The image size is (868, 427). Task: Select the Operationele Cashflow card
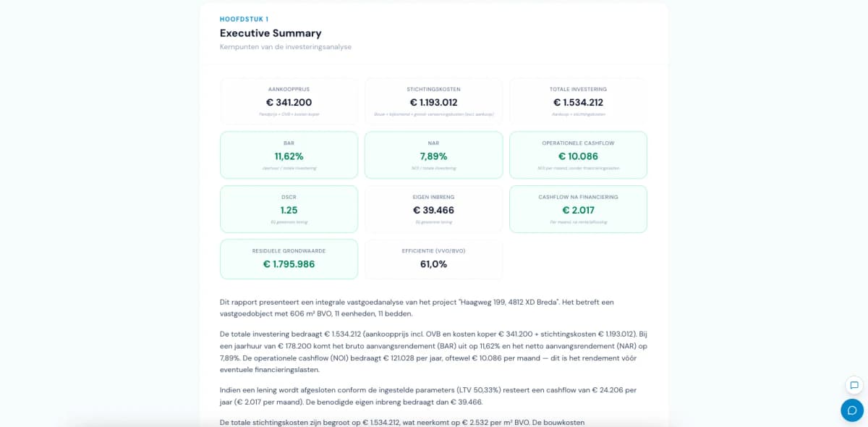[x=578, y=155]
